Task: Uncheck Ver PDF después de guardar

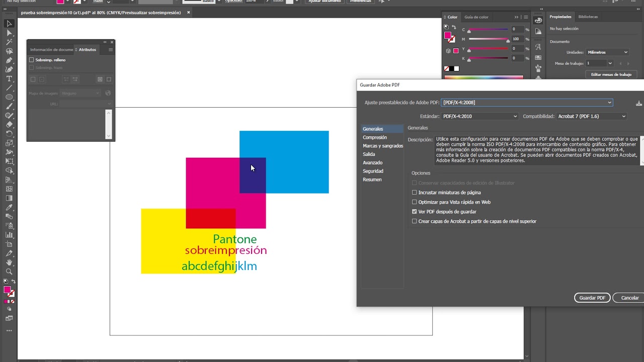Action: click(415, 212)
